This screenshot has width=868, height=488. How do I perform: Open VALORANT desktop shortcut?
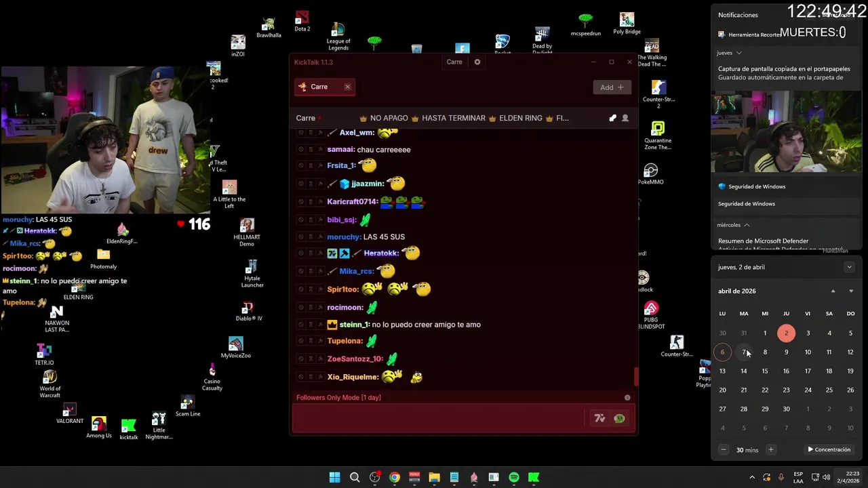coord(70,413)
